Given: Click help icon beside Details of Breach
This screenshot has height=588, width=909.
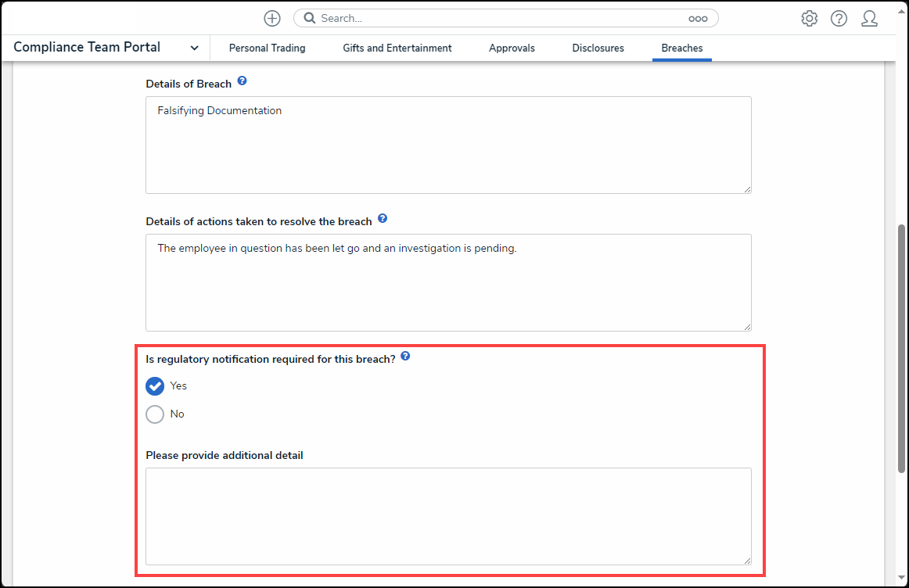Looking at the screenshot, I should pos(242,81).
